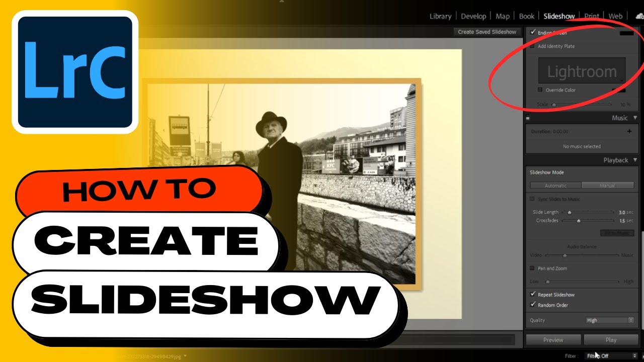Select Automatic slideshow mode

point(556,186)
